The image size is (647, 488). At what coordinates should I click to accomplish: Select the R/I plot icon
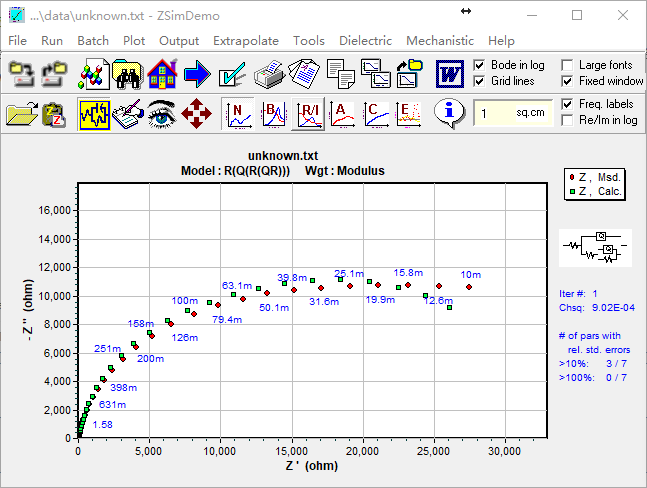tap(308, 114)
